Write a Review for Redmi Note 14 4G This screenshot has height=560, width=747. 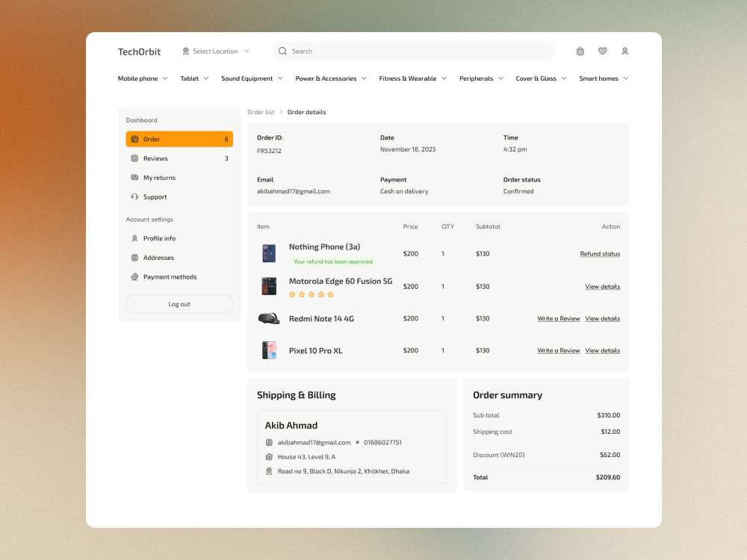click(x=558, y=319)
